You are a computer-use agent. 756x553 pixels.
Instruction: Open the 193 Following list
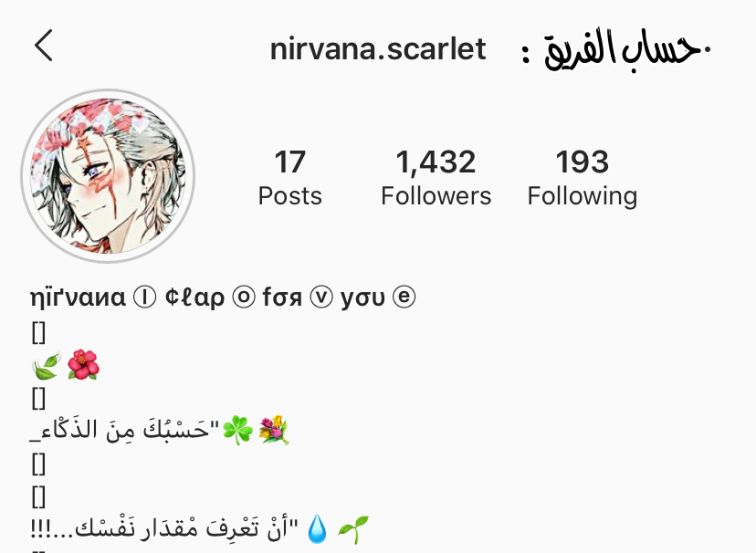pos(582,178)
